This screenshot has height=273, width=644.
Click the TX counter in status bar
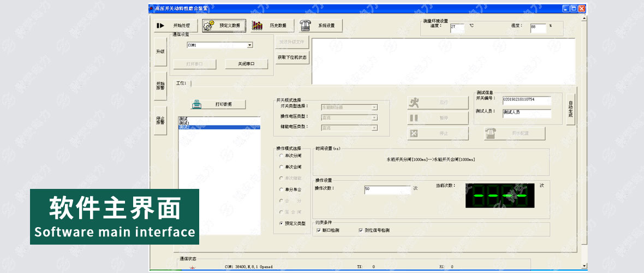[x=366, y=267]
